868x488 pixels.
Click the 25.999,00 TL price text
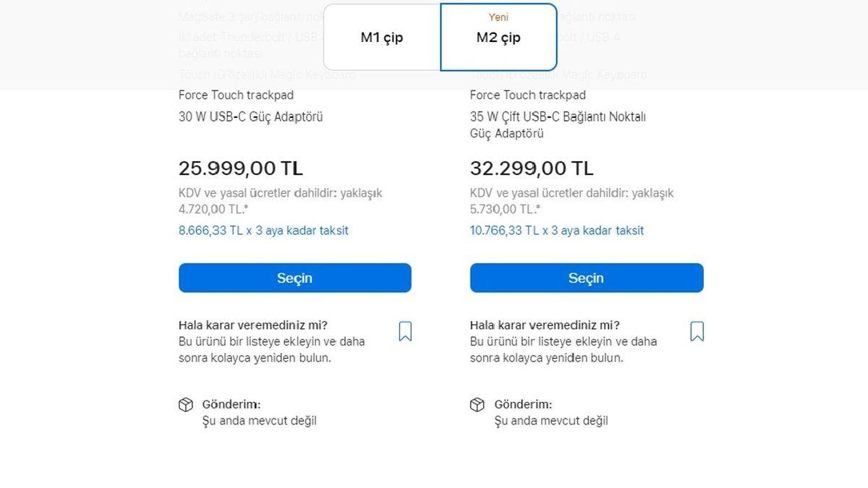[x=239, y=167]
